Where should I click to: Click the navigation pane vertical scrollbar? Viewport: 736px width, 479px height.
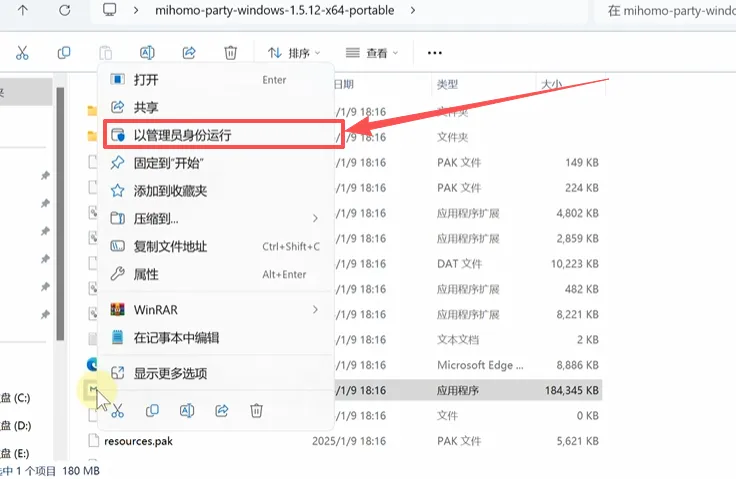[x=60, y=214]
